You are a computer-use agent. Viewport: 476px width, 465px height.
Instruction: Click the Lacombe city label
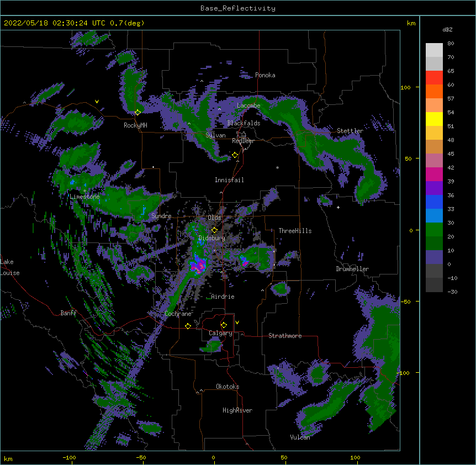(248, 105)
